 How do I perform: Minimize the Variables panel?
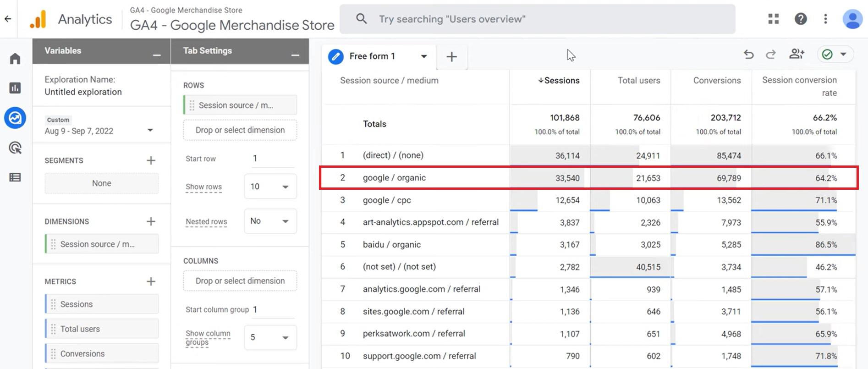tap(157, 55)
